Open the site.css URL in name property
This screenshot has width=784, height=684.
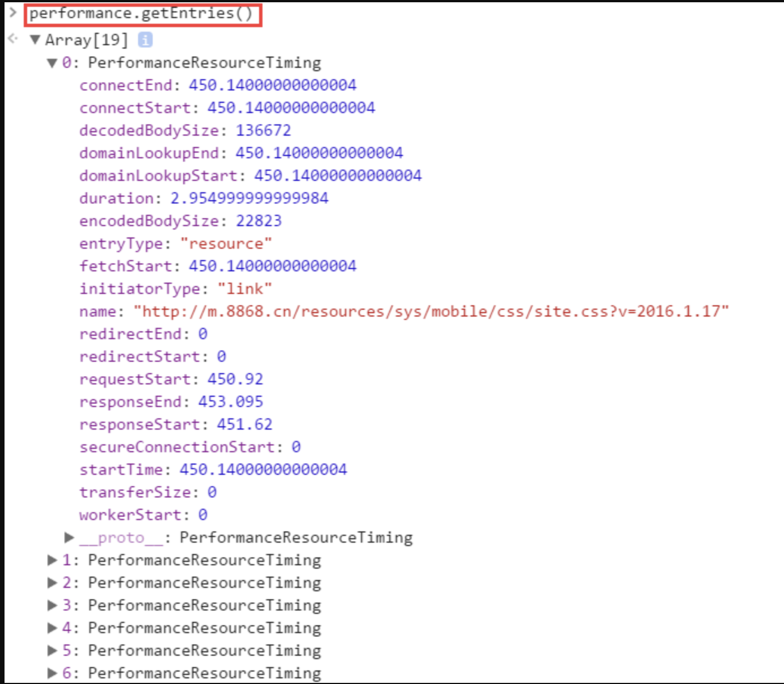(x=430, y=311)
